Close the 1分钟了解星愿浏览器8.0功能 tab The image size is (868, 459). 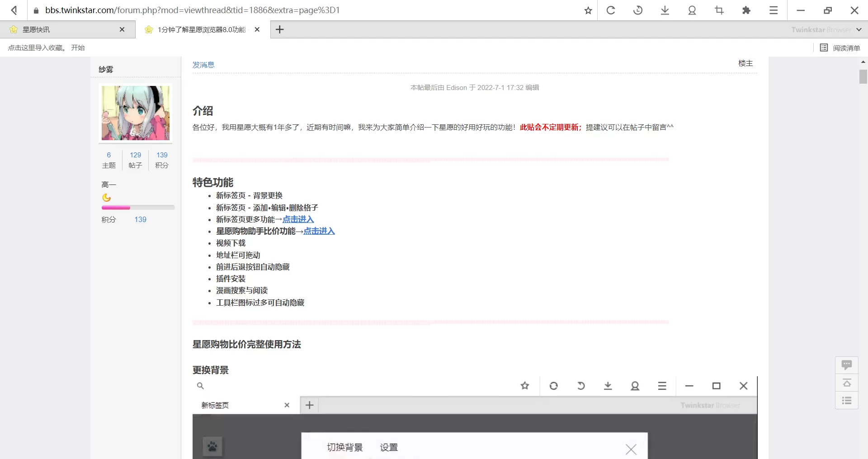257,30
